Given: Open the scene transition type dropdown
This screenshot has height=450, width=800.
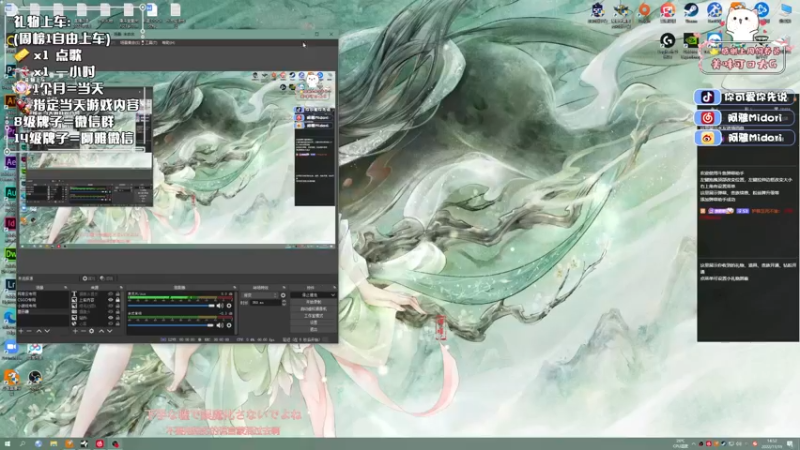Looking at the screenshot, I should point(260,295).
